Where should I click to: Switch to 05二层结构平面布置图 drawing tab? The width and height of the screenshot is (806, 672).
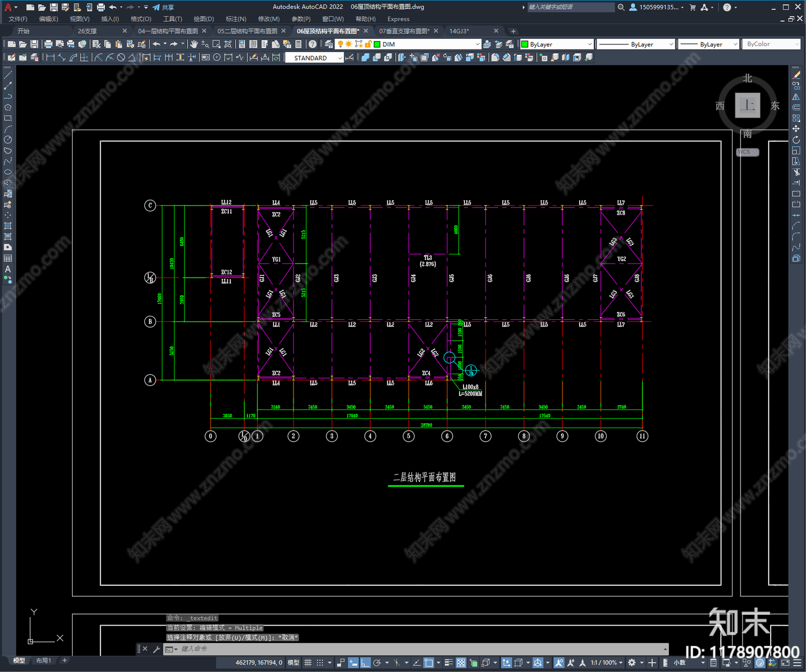(x=247, y=31)
